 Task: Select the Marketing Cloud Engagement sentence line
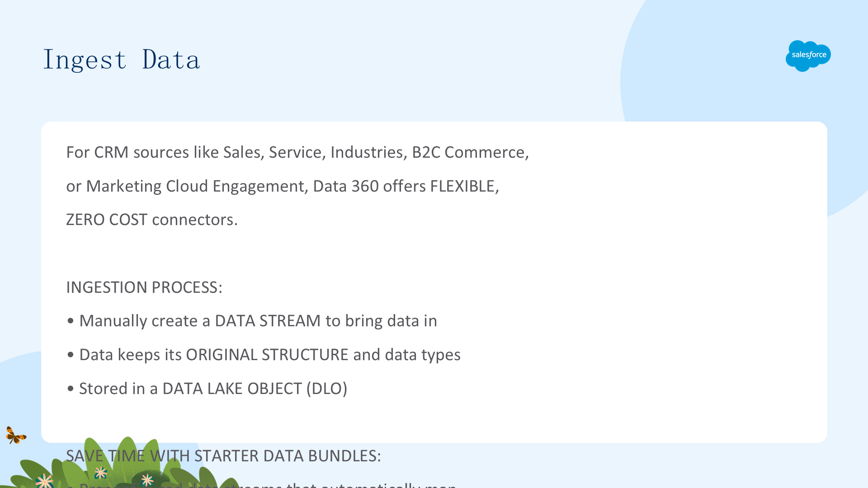pyautogui.click(x=283, y=186)
